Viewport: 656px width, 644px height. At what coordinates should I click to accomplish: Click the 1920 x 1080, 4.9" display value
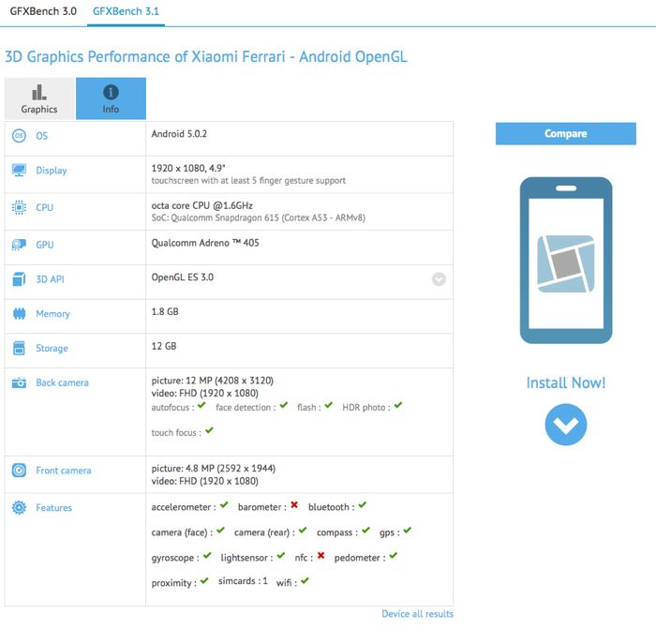(188, 168)
